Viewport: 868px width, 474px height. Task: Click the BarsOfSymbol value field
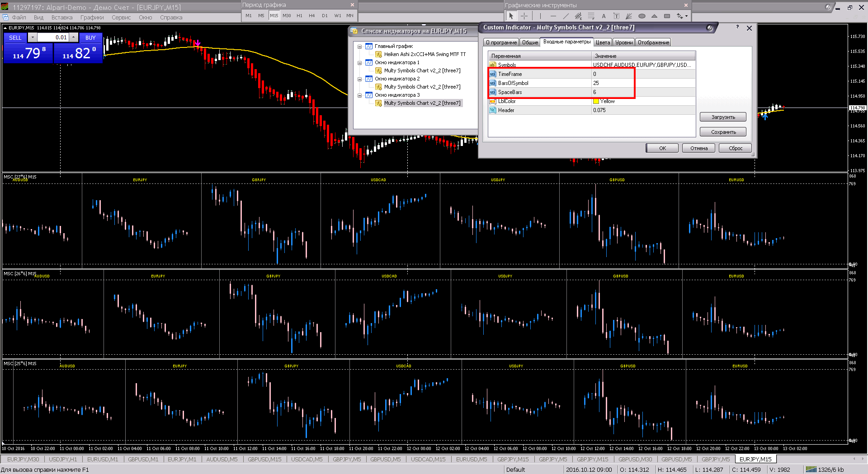coord(643,83)
